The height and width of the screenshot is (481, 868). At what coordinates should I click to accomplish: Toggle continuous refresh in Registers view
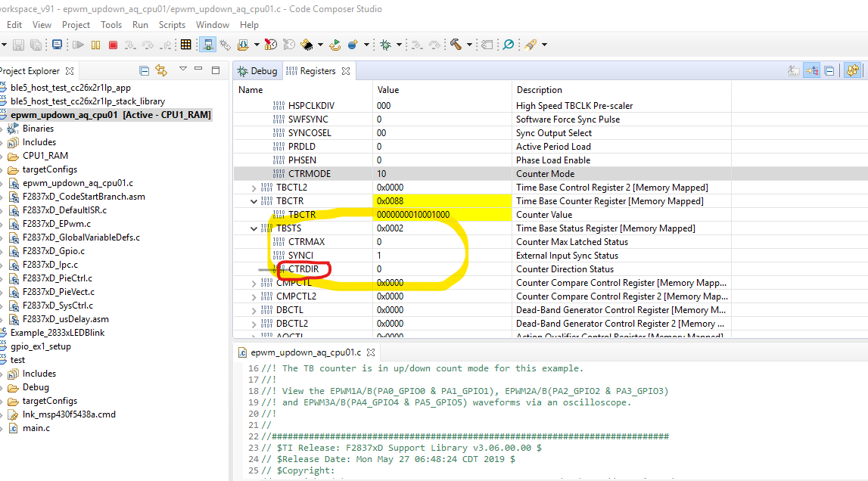(853, 71)
